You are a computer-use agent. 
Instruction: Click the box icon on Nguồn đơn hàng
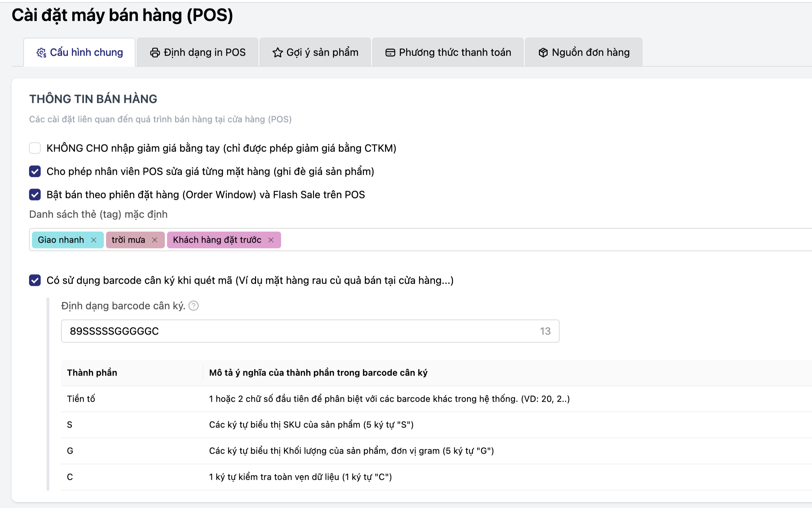coord(543,53)
